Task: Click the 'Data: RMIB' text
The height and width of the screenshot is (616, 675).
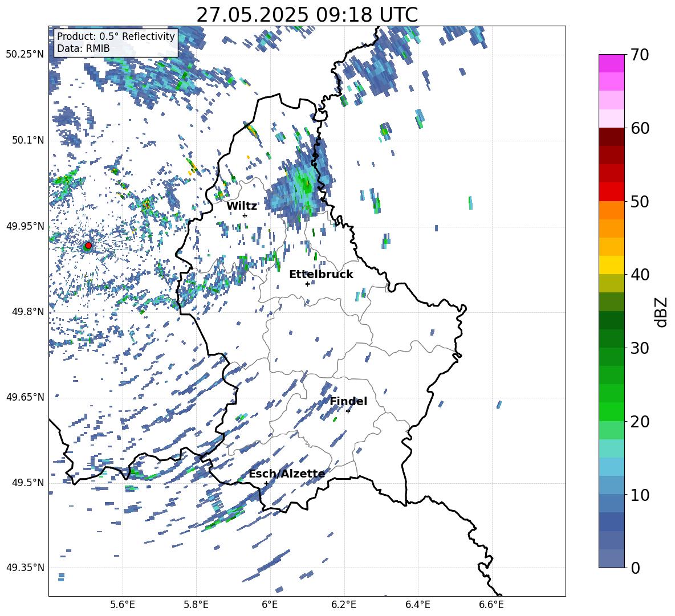Action: coord(83,48)
